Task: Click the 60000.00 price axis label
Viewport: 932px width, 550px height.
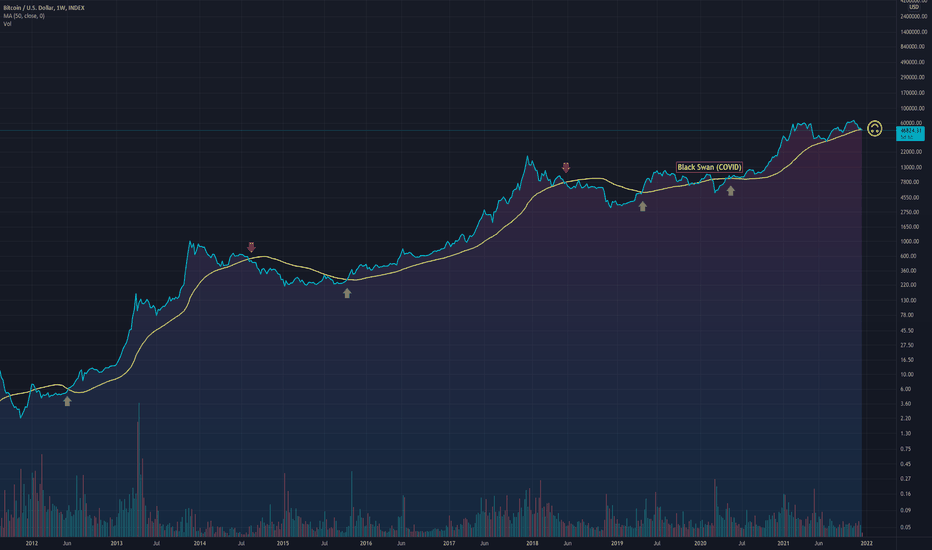Action: coord(913,123)
